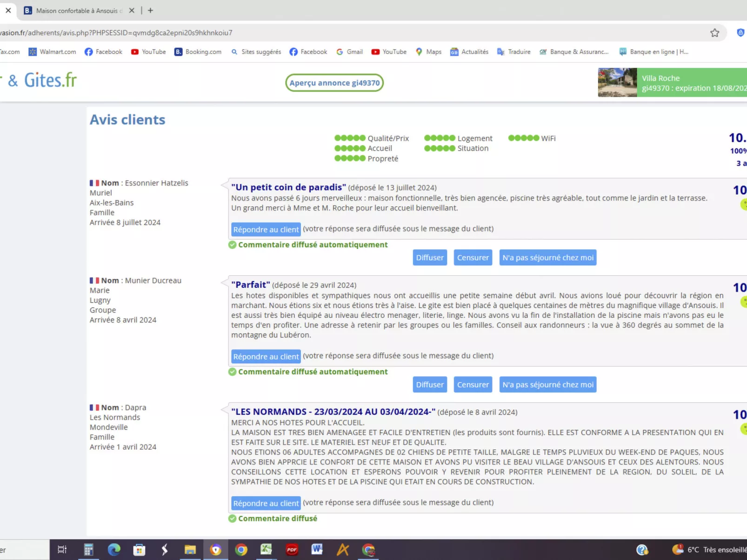Open the Actualités bookmark
Screen dimensions: 747x560
(x=469, y=52)
